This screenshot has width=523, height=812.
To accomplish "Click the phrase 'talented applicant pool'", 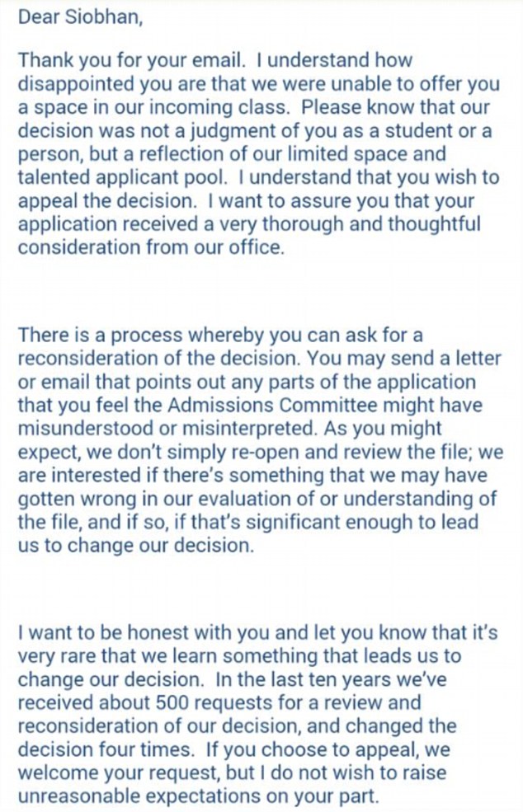I will (122, 177).
